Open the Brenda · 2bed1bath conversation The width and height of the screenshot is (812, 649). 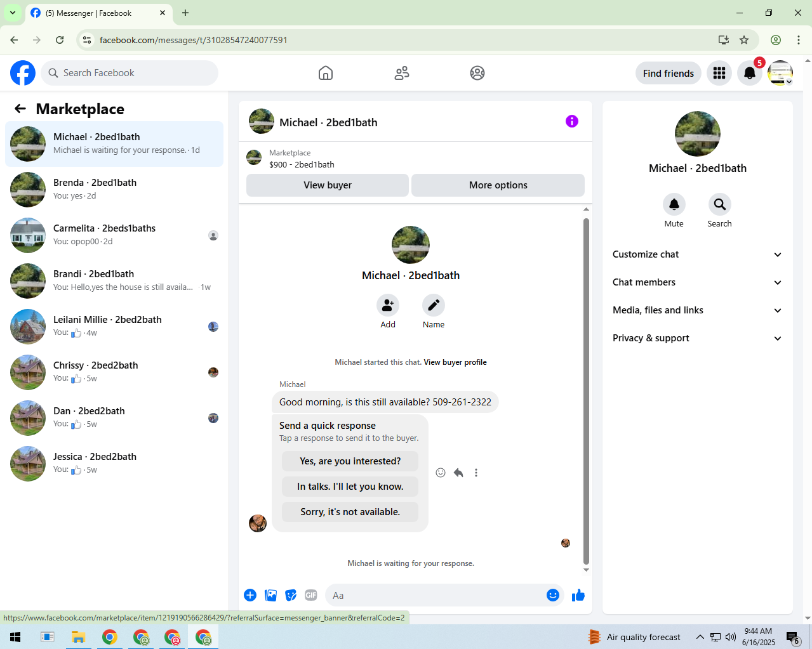click(x=114, y=190)
